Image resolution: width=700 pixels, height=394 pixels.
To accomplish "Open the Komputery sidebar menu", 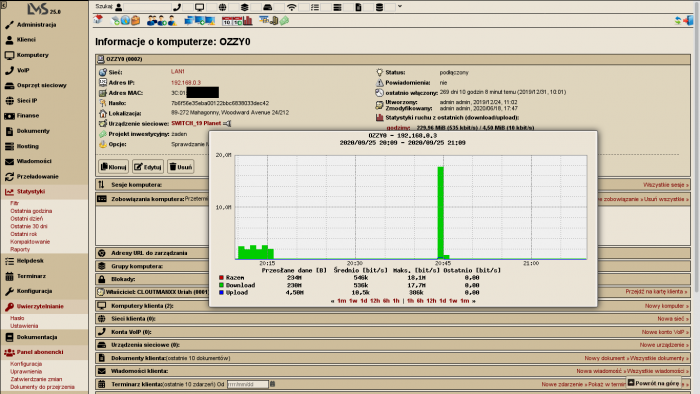I will (x=44, y=55).
